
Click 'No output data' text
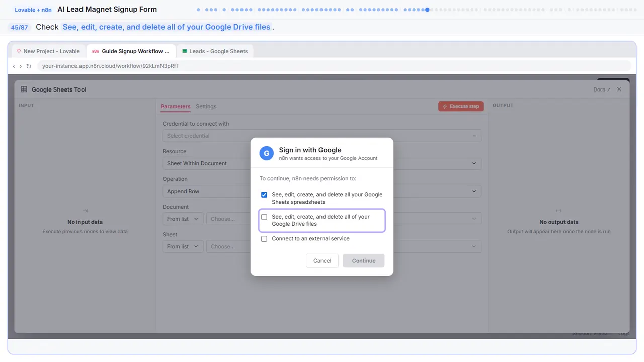tap(559, 222)
